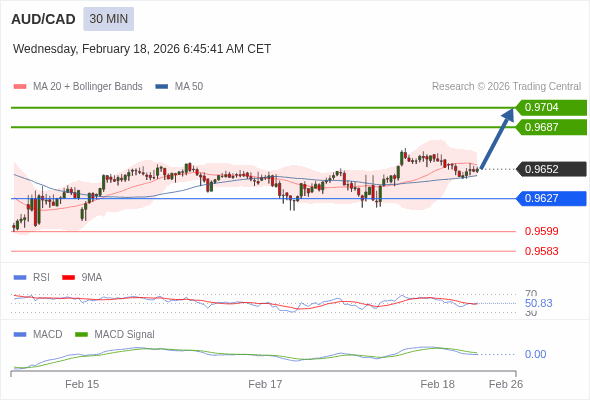Click the Feb 15 axis label
590x400 pixels.
pos(82,385)
